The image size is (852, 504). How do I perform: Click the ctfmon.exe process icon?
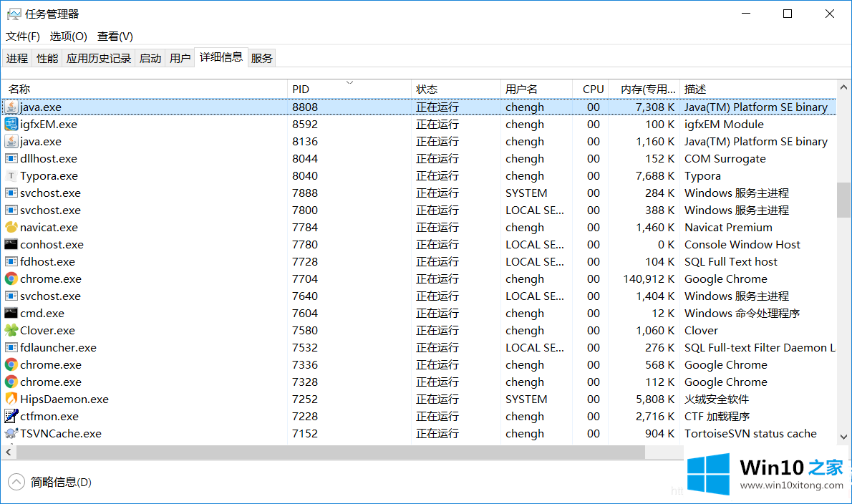11,416
